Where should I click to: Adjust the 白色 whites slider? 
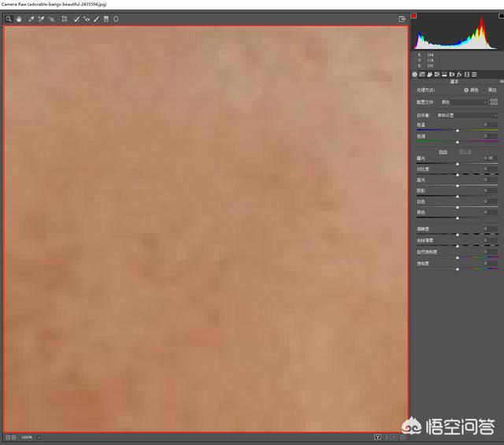pyautogui.click(x=457, y=207)
